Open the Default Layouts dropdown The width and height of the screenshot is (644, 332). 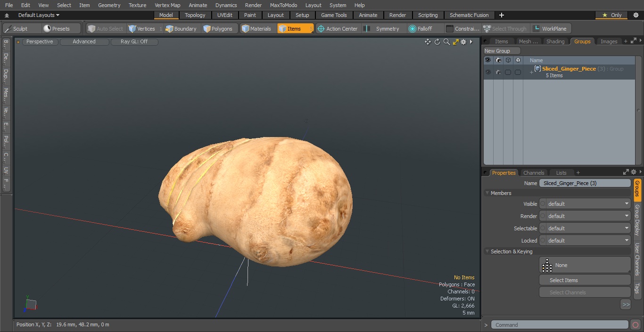[x=39, y=15]
